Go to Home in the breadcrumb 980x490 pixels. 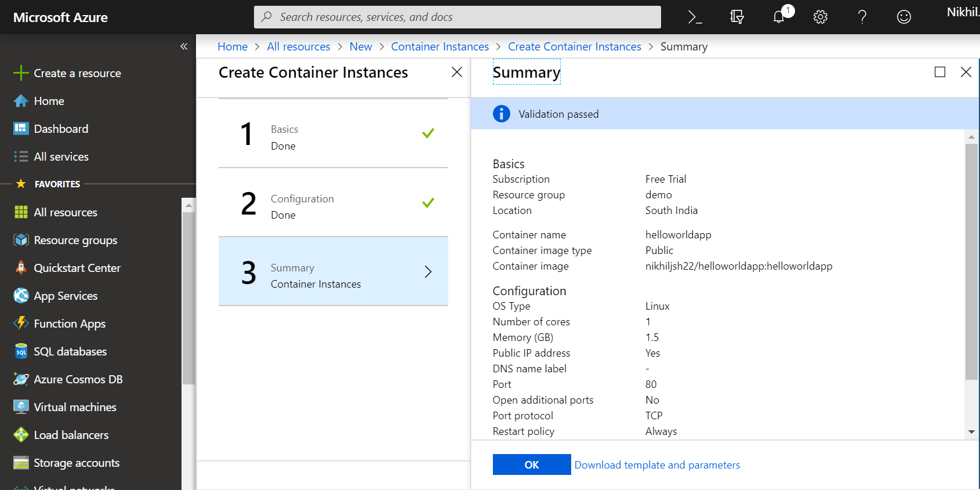(x=233, y=46)
